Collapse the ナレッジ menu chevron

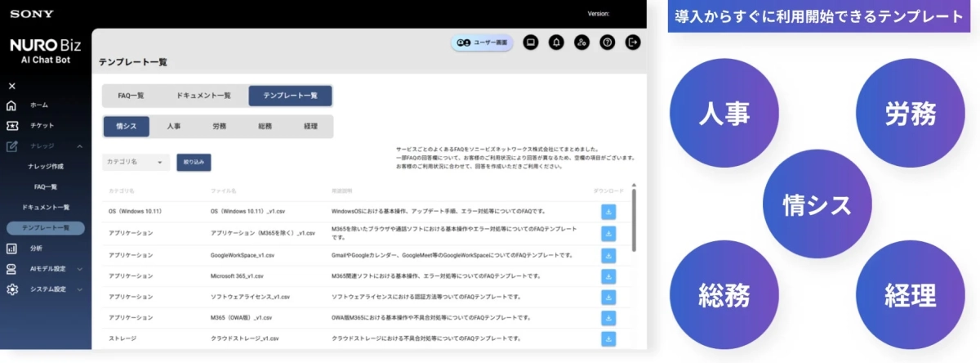tap(80, 146)
